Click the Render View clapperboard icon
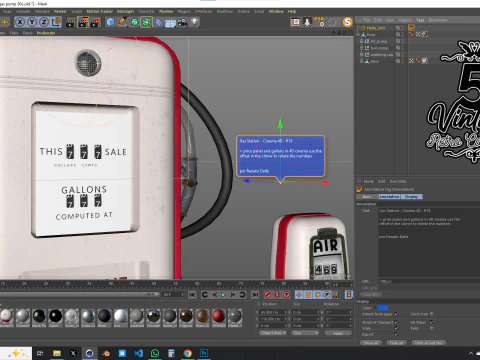This screenshot has height=360, width=480. (71, 22)
